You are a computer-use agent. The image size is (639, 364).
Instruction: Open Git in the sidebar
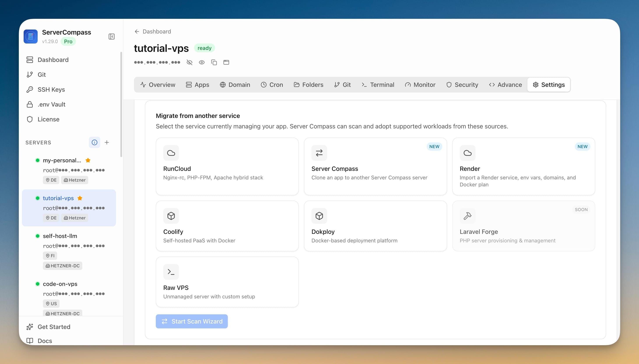(x=36, y=75)
